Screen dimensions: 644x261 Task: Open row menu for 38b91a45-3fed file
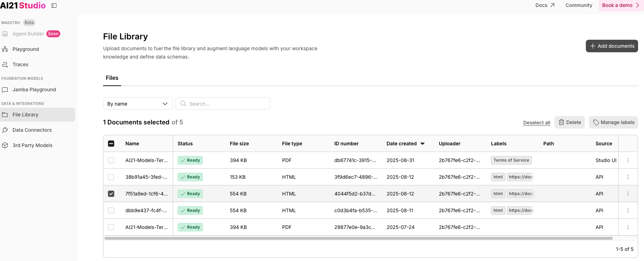click(628, 177)
